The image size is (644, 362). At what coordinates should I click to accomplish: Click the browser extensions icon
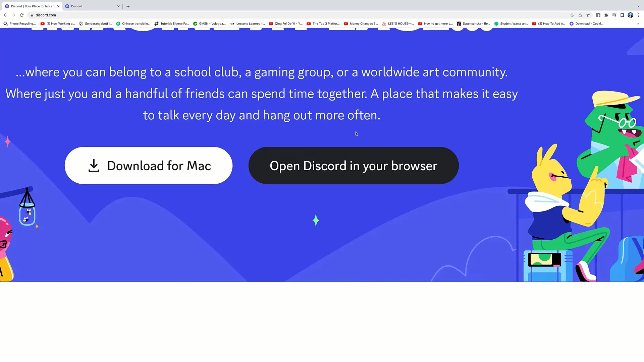coord(606,15)
